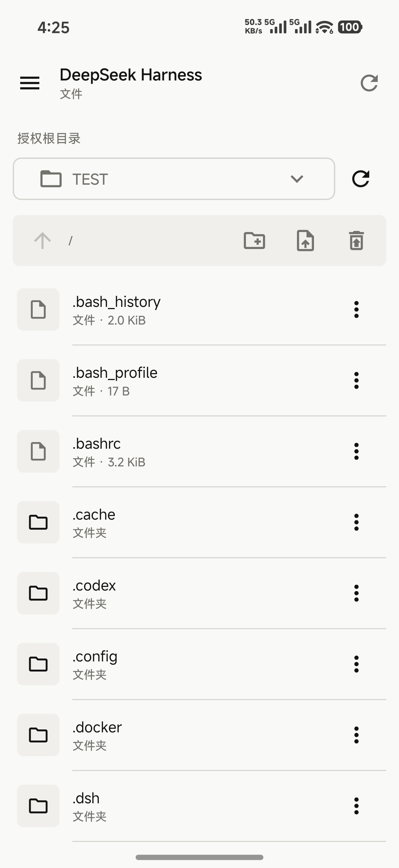Open the .bash_history file
Viewport: 399px width, 868px height.
coord(199,309)
